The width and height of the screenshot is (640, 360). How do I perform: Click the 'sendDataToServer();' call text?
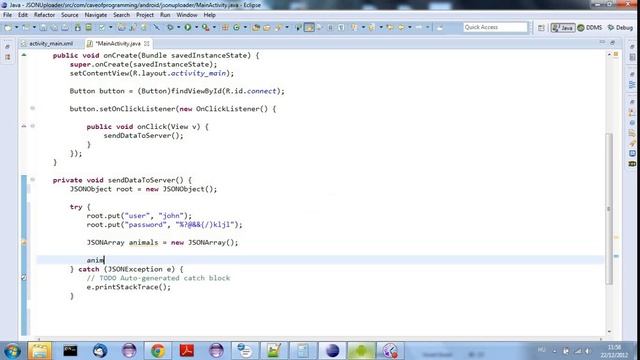(x=143, y=136)
